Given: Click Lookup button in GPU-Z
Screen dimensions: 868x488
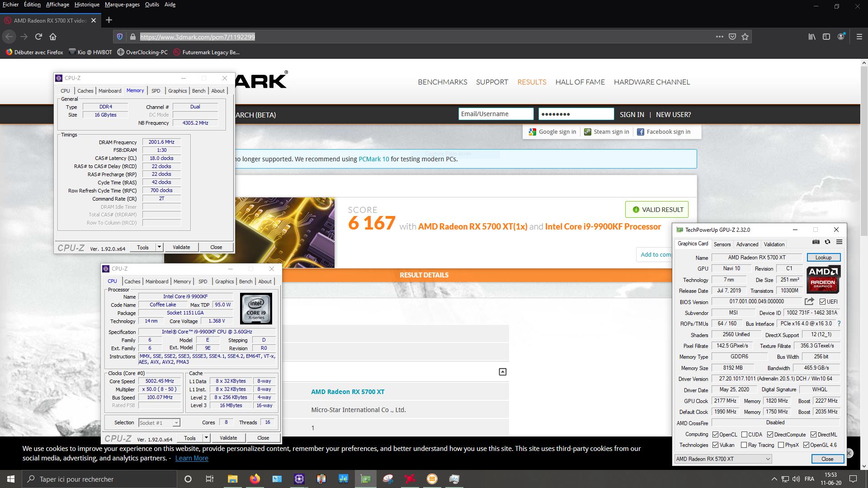Looking at the screenshot, I should pos(823,258).
